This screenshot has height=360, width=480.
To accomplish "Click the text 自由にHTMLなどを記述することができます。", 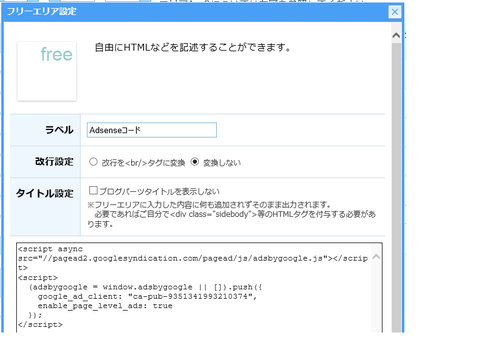I will pyautogui.click(x=193, y=48).
